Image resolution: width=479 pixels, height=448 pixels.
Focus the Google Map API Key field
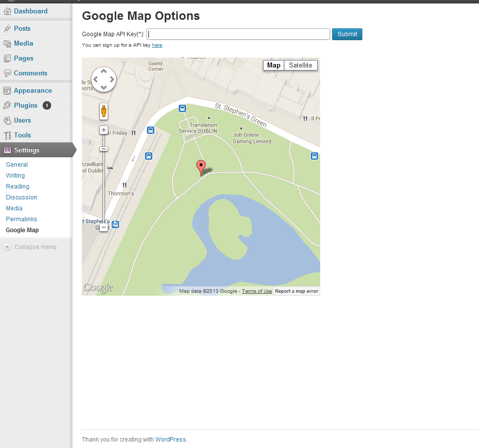tap(238, 34)
